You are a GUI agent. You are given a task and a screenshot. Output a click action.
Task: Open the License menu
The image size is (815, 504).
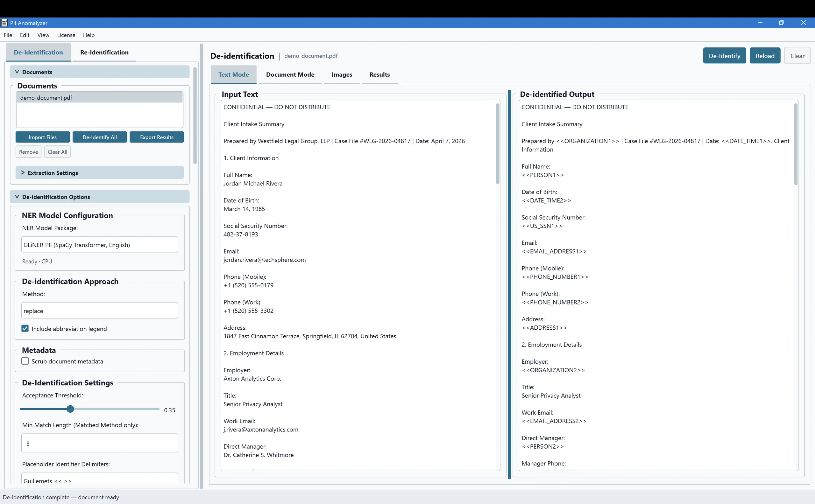66,35
